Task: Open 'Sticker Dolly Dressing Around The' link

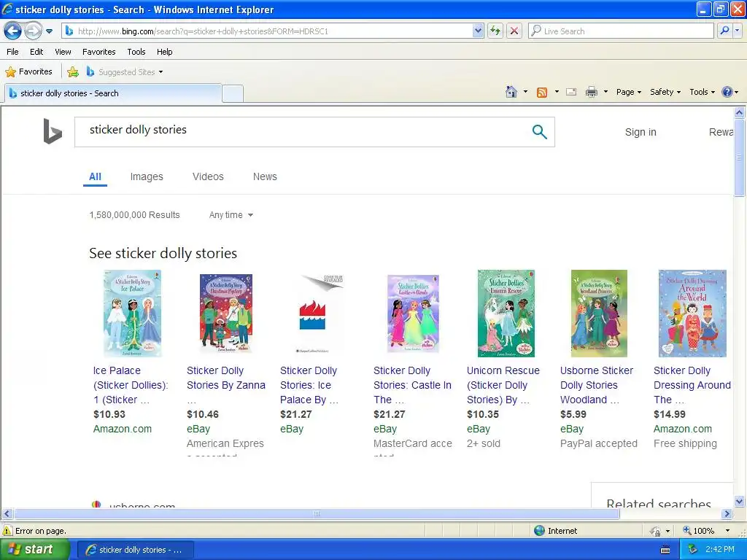Action: 692,385
